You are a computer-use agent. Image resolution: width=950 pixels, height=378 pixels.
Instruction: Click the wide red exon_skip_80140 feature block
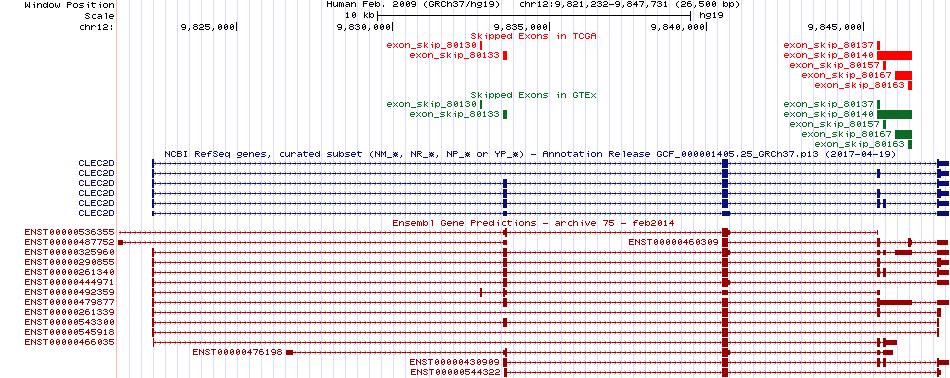[894, 56]
